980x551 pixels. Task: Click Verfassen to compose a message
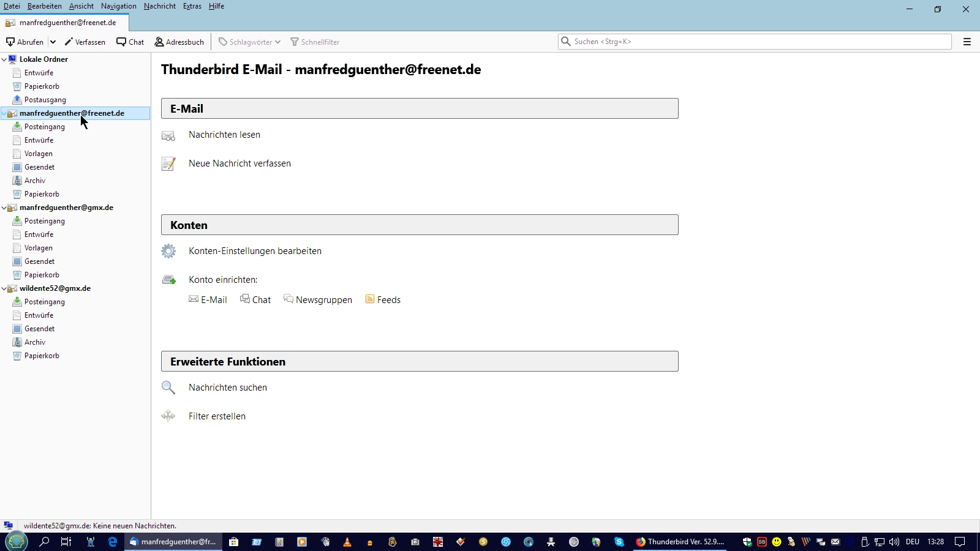85,42
